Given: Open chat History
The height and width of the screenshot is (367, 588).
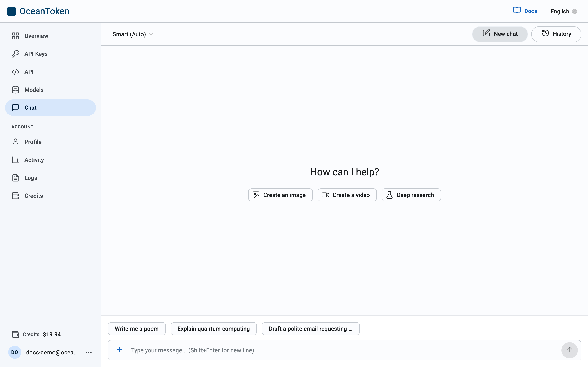Looking at the screenshot, I should 556,34.
